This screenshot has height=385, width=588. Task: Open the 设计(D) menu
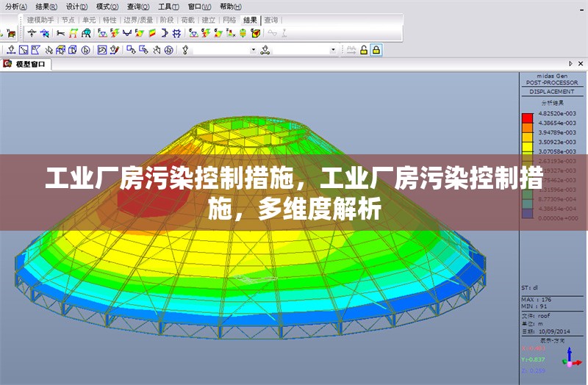[x=77, y=7]
